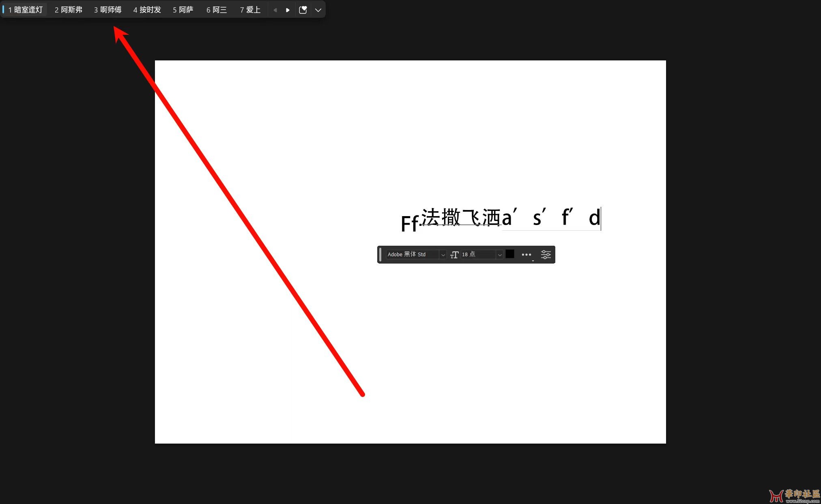Click the black color swatch in text toolbar

509,254
